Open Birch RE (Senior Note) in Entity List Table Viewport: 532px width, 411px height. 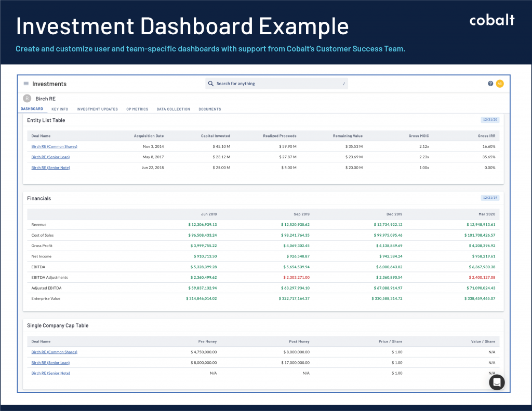pos(50,168)
